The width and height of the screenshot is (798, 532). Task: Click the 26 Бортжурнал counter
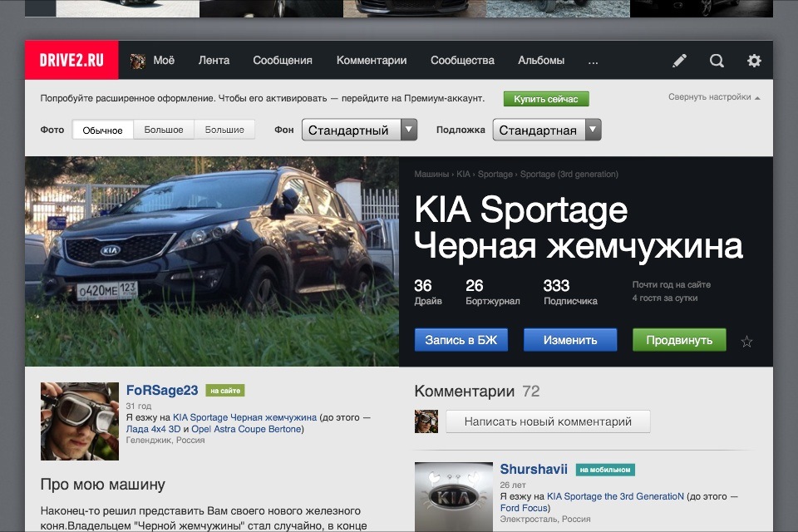[x=493, y=292]
